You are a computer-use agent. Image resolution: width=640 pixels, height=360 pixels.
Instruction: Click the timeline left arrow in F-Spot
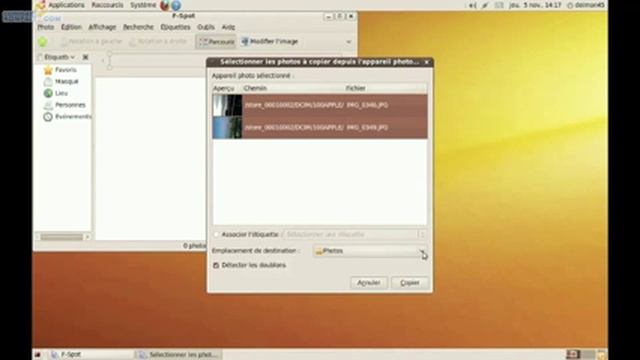tap(103, 61)
